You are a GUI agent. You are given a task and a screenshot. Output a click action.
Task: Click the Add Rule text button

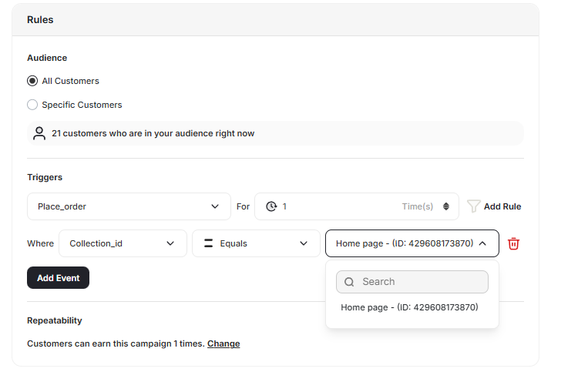pyautogui.click(x=502, y=206)
